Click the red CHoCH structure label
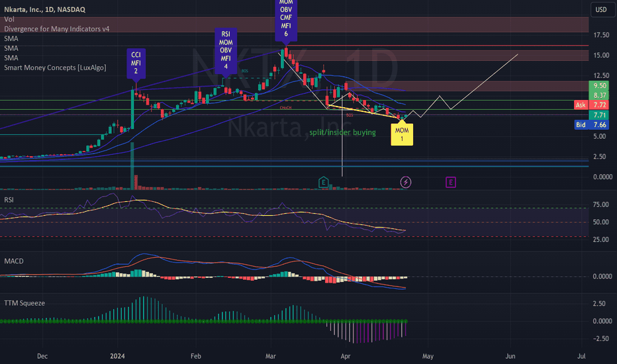 286,107
